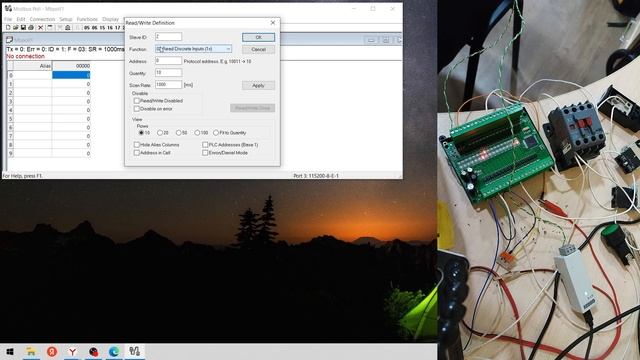Click the red X delete toolbar icon
This screenshot has width=640, height=360.
[40, 27]
